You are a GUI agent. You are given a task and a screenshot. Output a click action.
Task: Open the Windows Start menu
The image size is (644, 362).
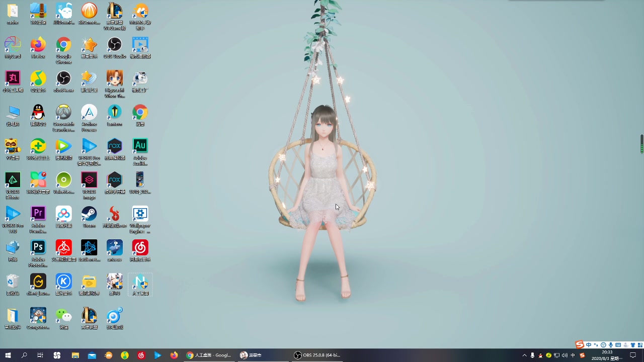8,355
